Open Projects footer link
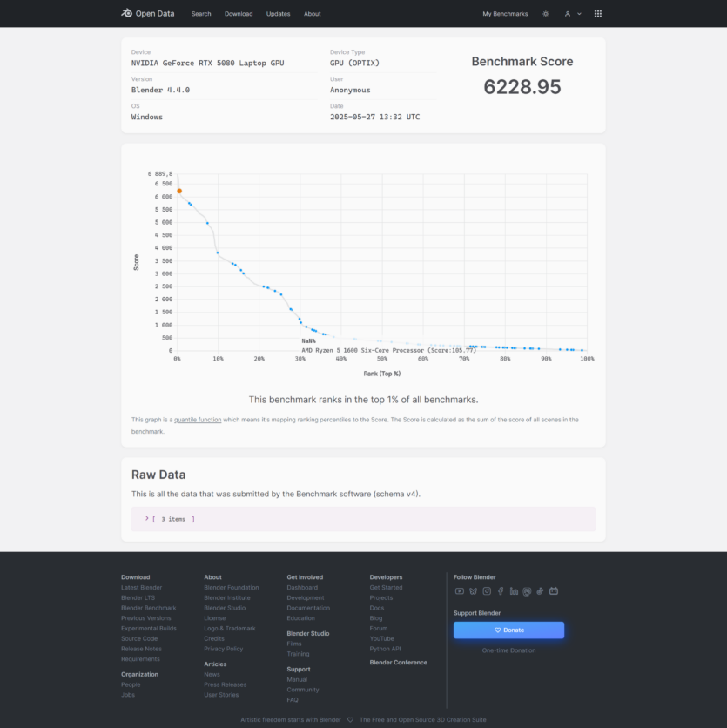This screenshot has width=727, height=728. coord(381,597)
